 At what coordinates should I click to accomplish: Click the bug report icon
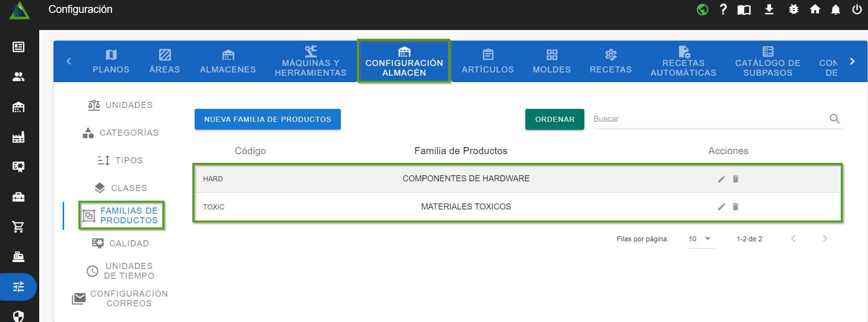coord(793,10)
